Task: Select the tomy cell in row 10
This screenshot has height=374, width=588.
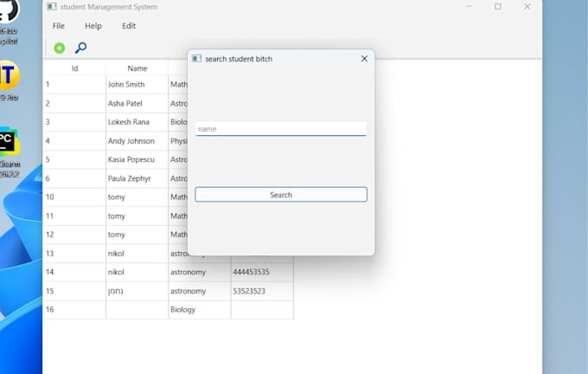Action: click(x=137, y=197)
